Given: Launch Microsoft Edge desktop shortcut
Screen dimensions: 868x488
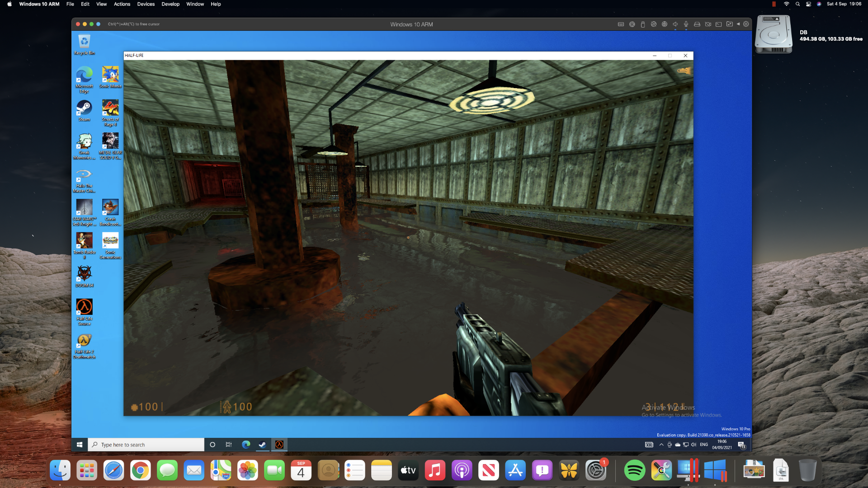Looking at the screenshot, I should click(x=84, y=80).
